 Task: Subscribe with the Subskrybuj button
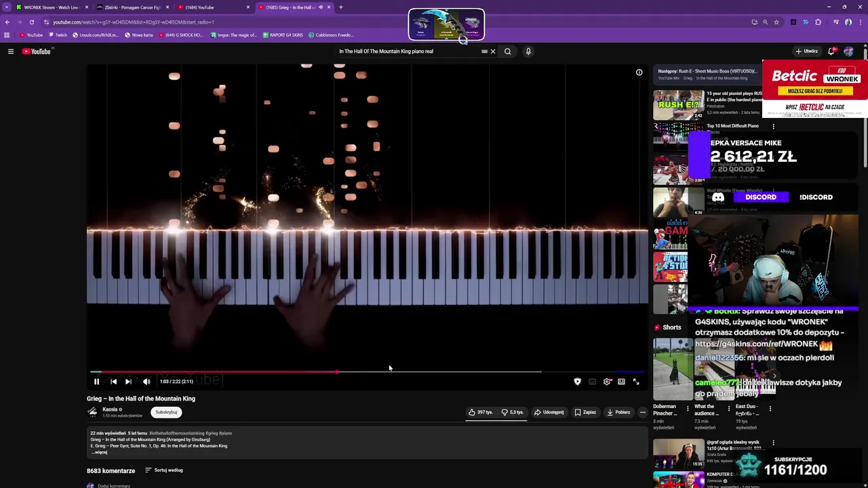pyautogui.click(x=166, y=412)
